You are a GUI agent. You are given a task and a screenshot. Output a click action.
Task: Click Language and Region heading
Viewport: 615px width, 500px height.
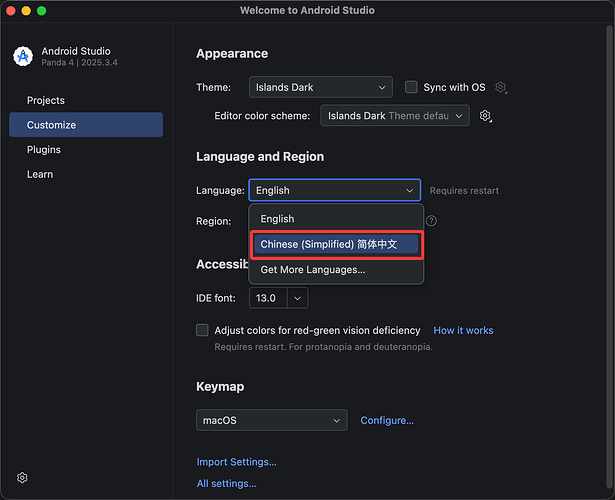click(260, 156)
